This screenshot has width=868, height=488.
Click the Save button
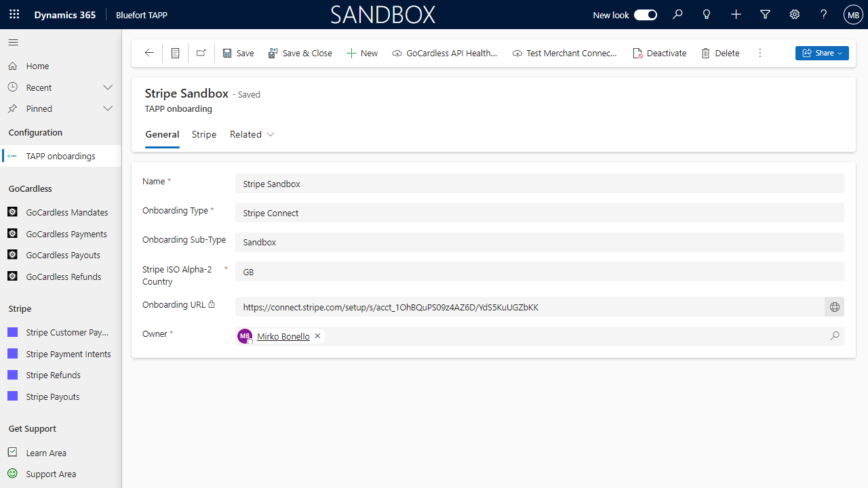239,53
